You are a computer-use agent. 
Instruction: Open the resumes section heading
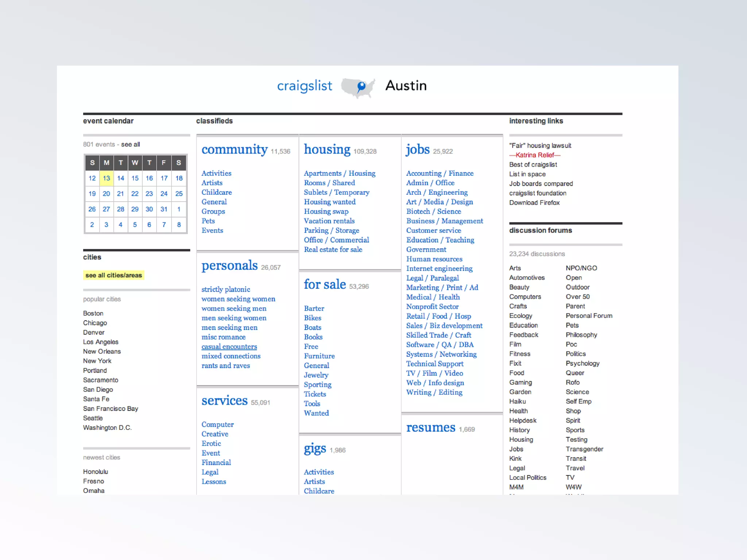(x=430, y=427)
